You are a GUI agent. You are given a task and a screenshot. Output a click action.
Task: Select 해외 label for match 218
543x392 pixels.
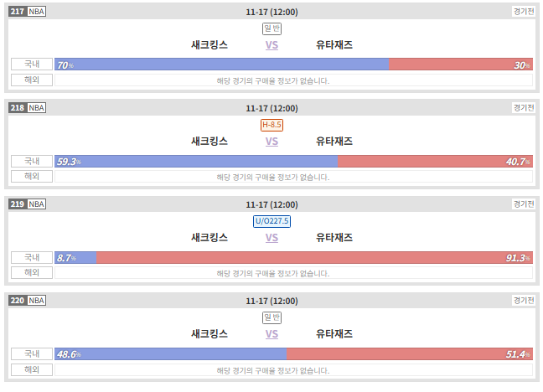[x=32, y=176]
